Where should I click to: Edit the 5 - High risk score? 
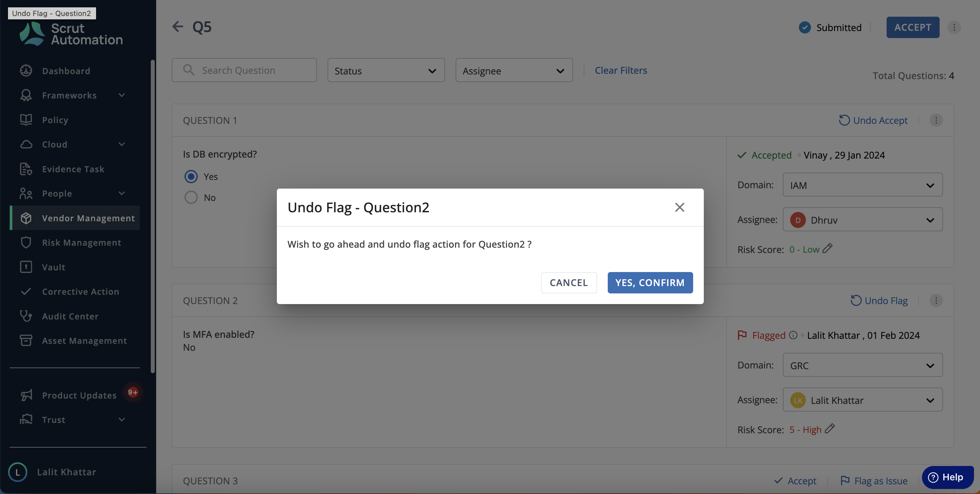click(830, 429)
